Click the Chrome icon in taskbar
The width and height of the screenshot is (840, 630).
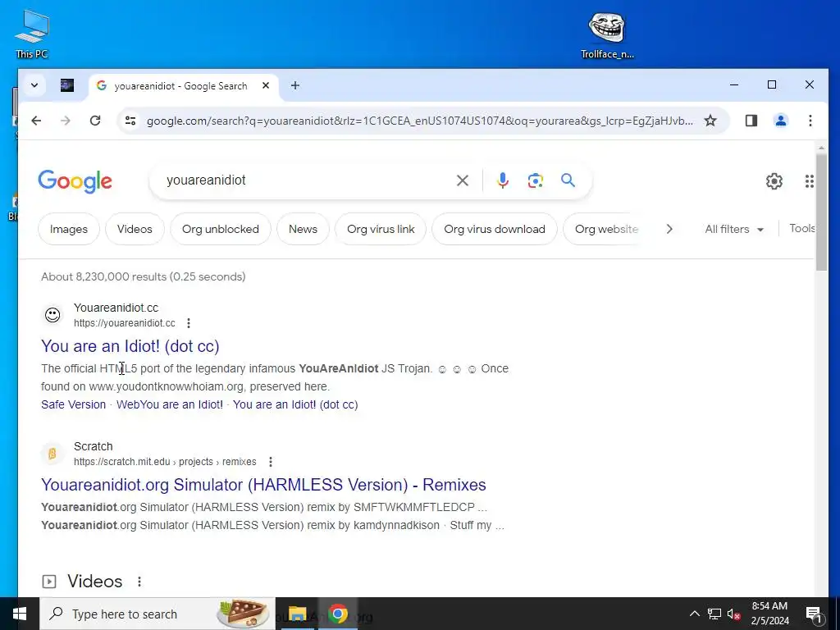click(337, 614)
